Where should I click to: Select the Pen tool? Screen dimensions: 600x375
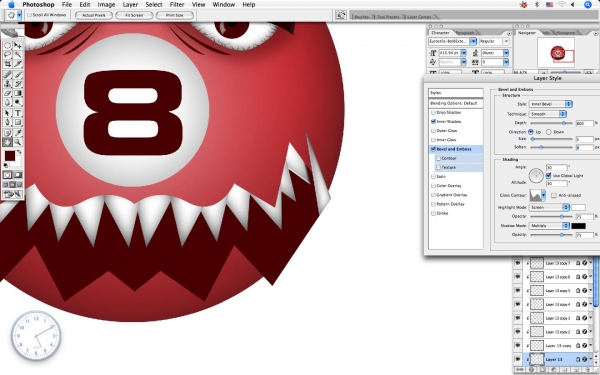click(7, 122)
